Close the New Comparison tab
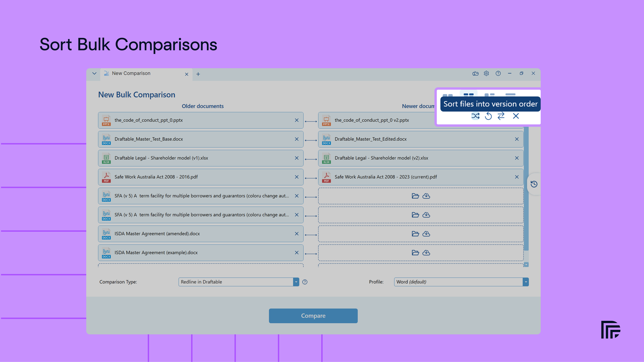 (186, 74)
